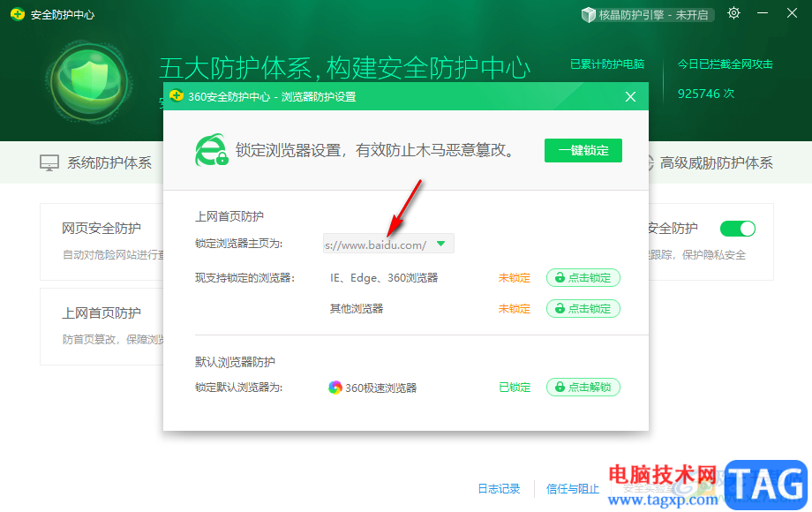This screenshot has width=812, height=512.
Task: Open the 信任与阻止 link
Action: [x=572, y=489]
